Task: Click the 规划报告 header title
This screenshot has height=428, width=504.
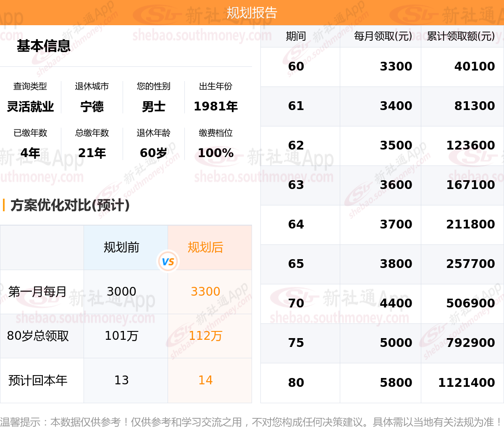Action: tap(252, 13)
